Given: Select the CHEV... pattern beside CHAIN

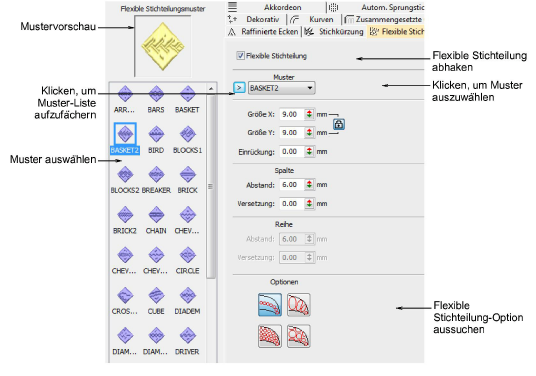Looking at the screenshot, I should pyautogui.click(x=188, y=215).
